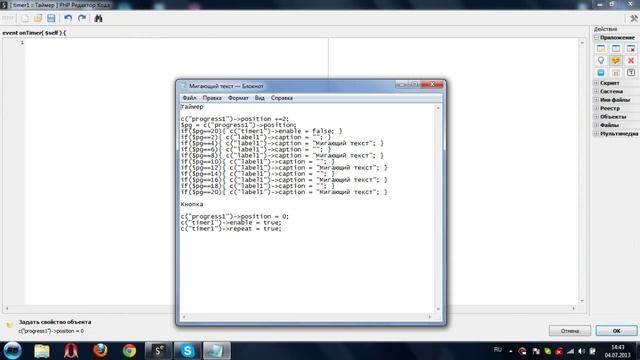640x360 pixels.
Task: Save the script with the floppy icon
Action: pos(51,18)
